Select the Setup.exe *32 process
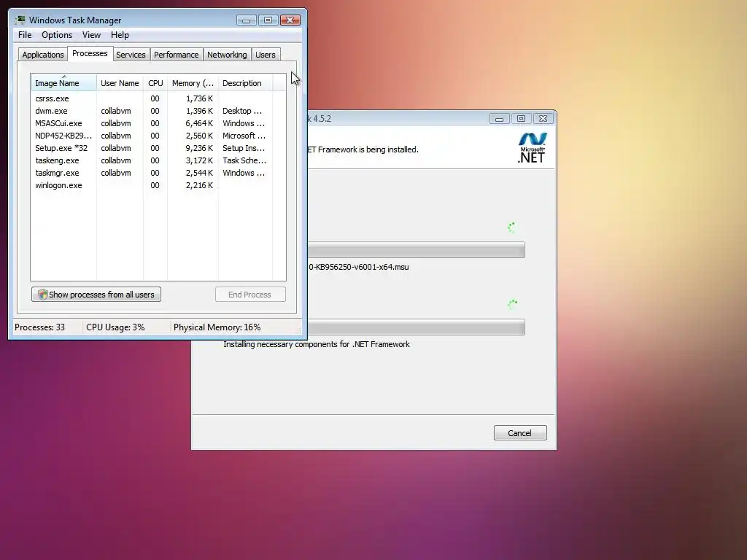 point(152,148)
